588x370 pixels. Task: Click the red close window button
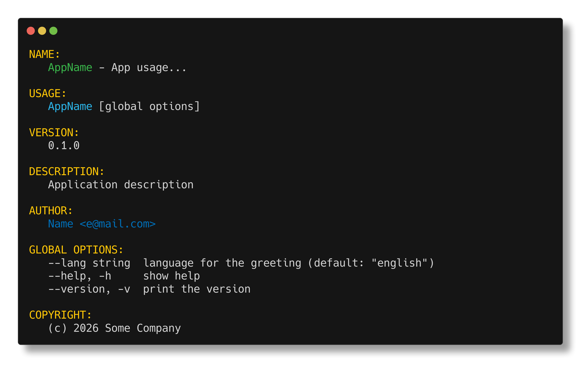(x=31, y=31)
